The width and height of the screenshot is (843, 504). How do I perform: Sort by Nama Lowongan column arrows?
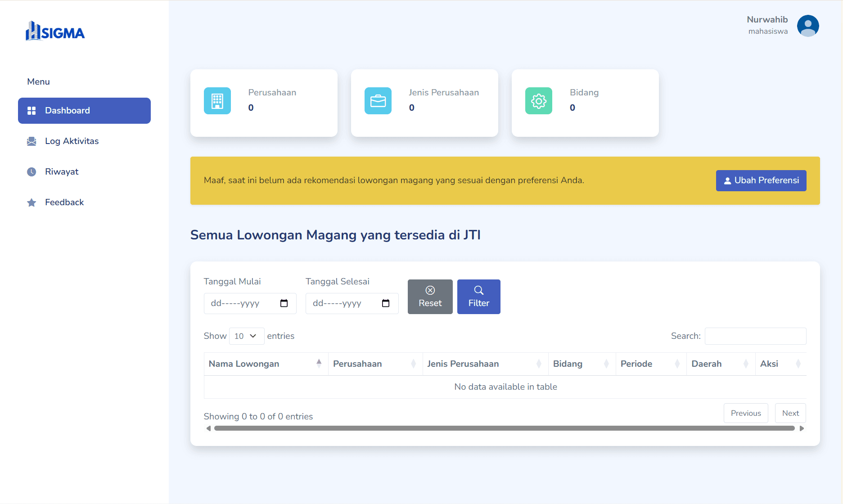point(319,364)
